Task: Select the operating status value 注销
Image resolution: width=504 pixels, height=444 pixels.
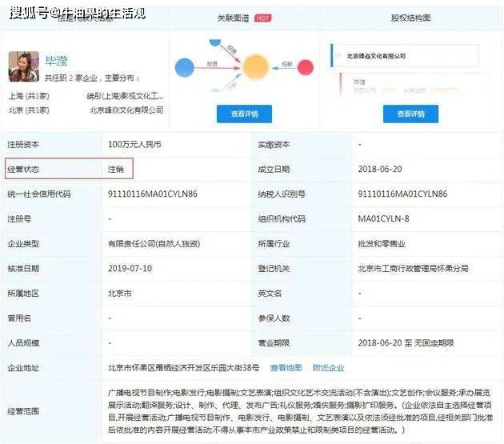Action: (x=116, y=169)
